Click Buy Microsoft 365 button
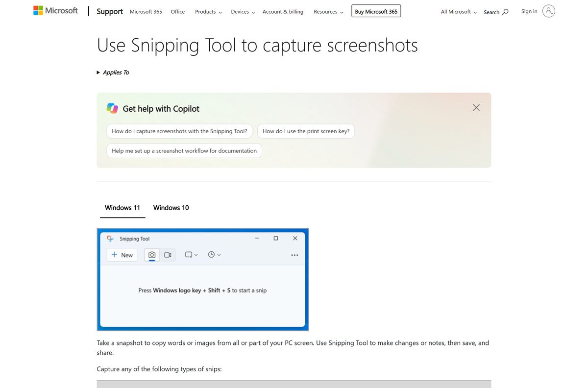588x388 pixels. coord(376,11)
